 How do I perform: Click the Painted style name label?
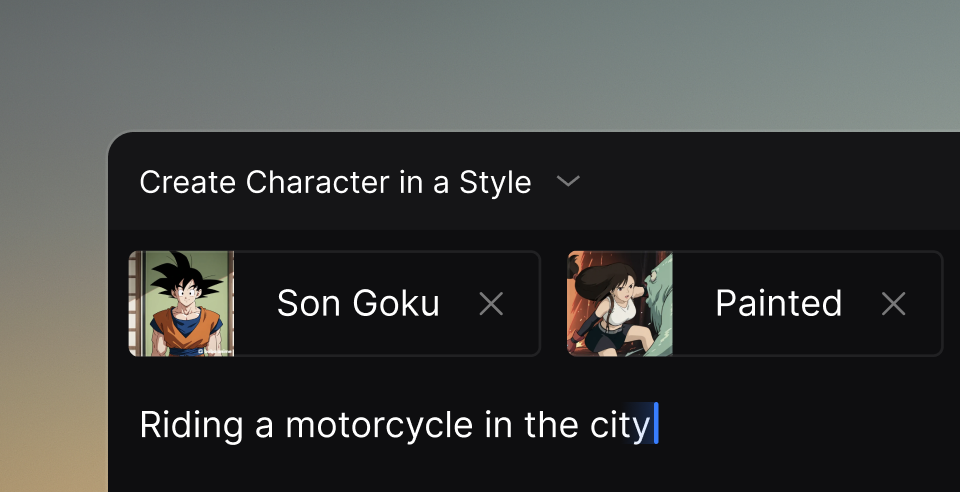pos(778,304)
